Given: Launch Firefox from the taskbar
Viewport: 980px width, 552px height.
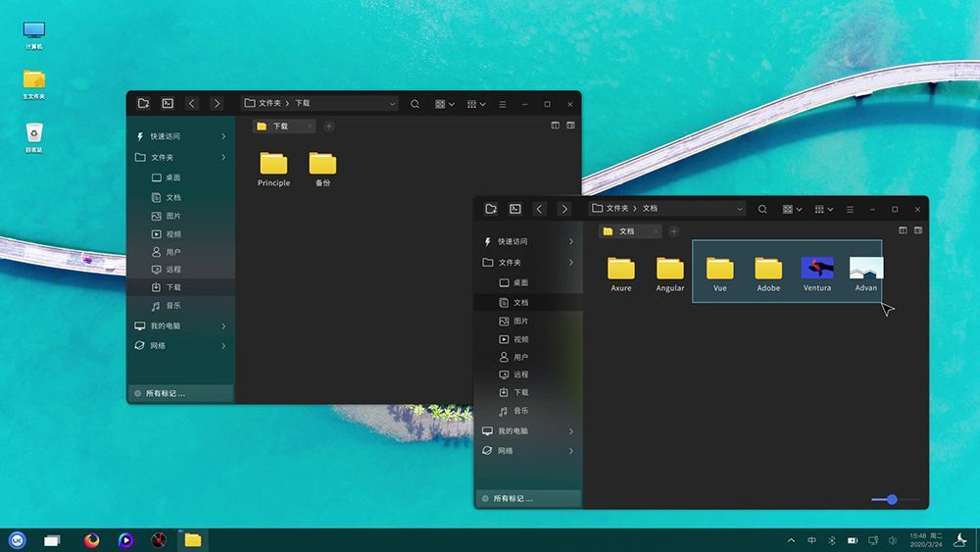Looking at the screenshot, I should click(x=92, y=539).
